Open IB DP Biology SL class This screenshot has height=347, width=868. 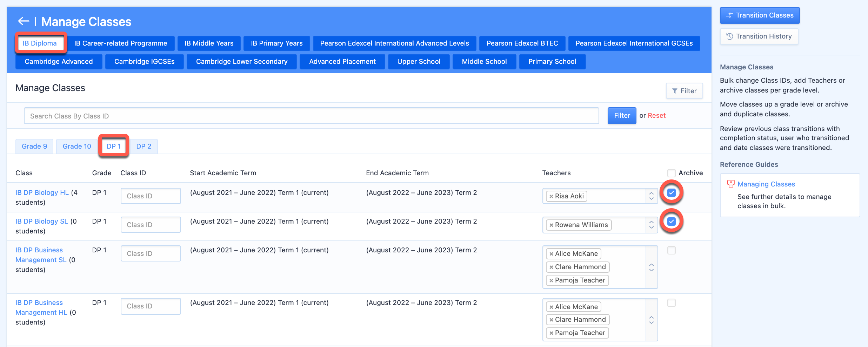pyautogui.click(x=42, y=221)
